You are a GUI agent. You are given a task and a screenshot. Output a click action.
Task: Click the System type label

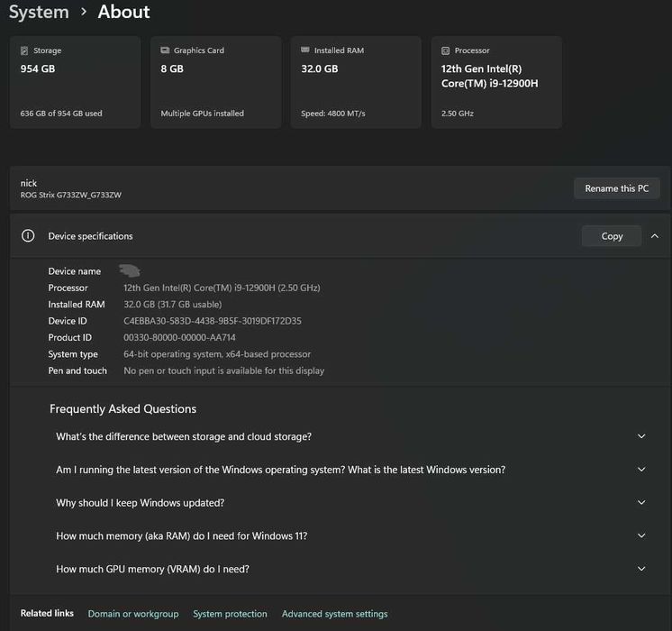tap(73, 354)
